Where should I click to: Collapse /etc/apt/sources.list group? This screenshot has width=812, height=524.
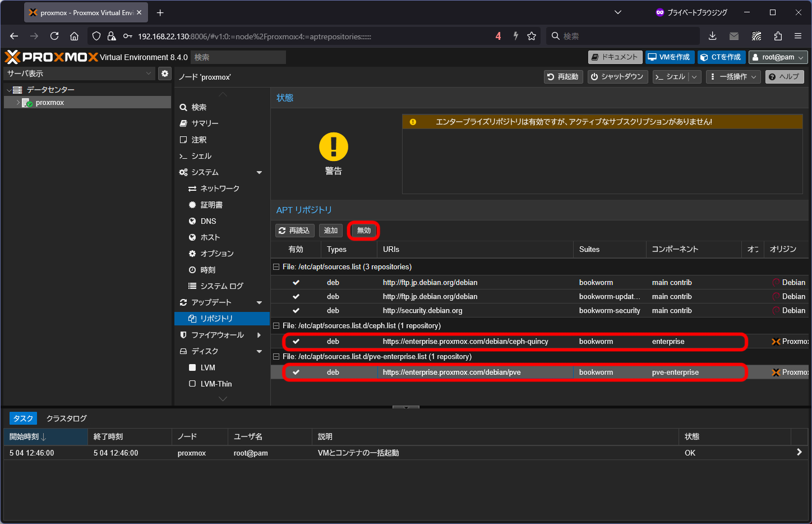276,267
